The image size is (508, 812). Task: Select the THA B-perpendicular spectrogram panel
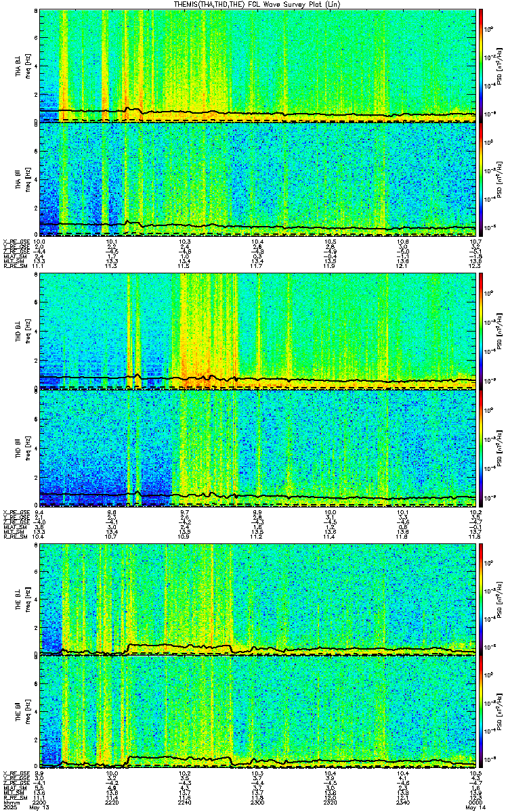258,66
